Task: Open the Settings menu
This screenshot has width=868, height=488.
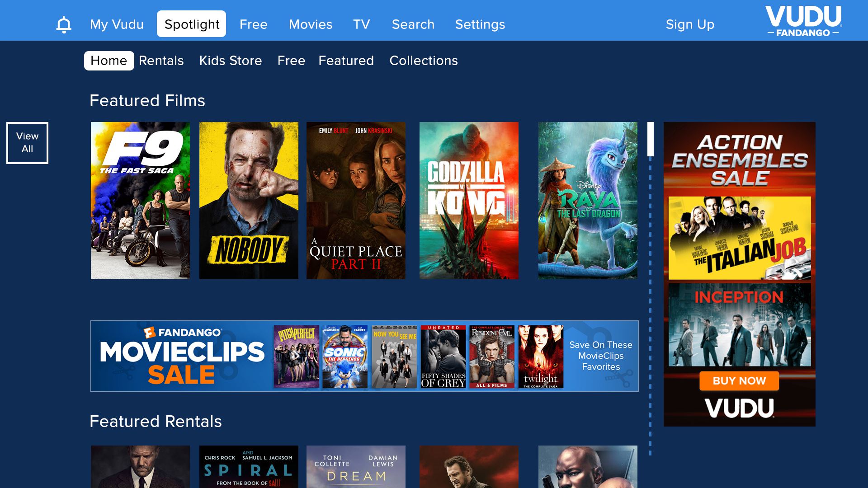Action: (480, 24)
